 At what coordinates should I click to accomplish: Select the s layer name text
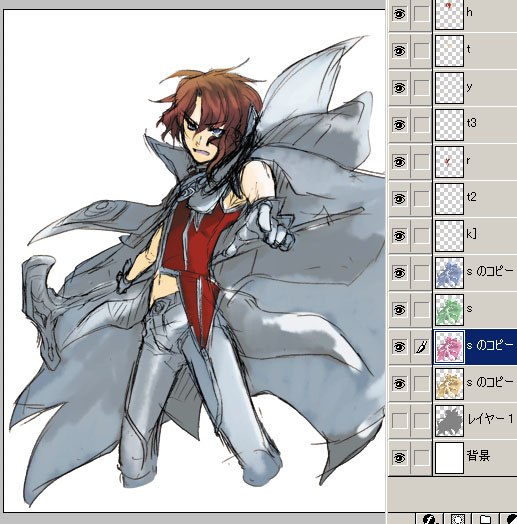[x=470, y=309]
